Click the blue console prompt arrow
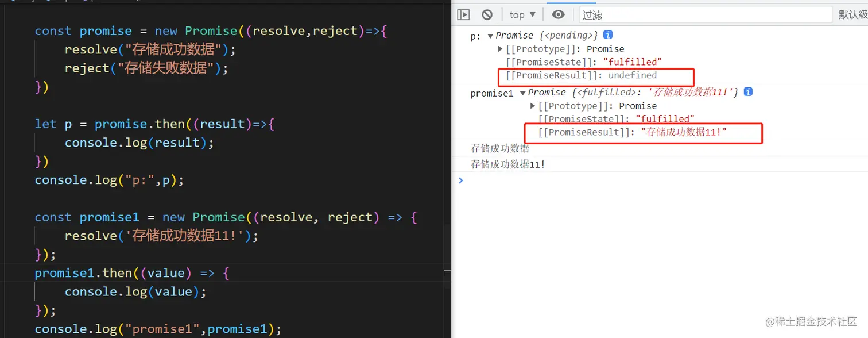The image size is (868, 338). 460,180
